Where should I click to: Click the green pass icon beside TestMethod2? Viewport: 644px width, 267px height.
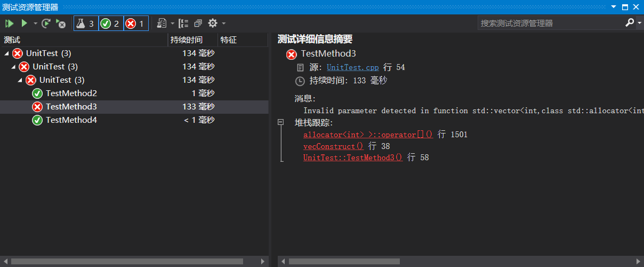click(x=37, y=93)
